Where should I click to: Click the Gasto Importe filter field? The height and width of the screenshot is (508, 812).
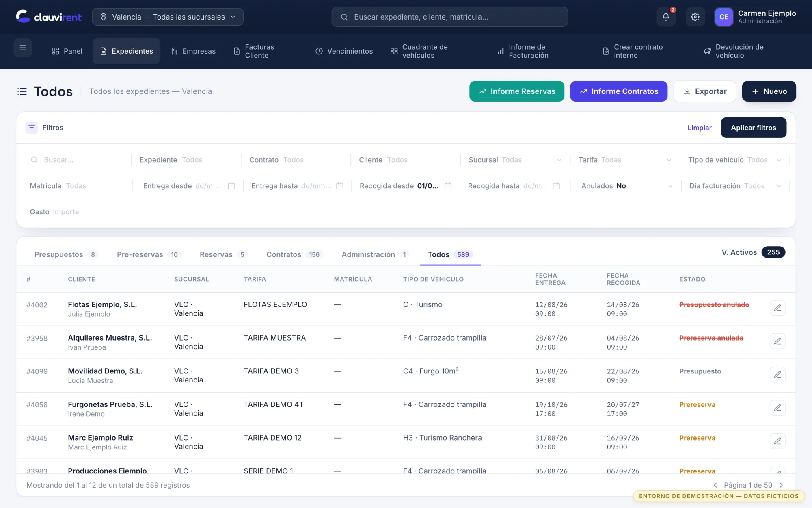(x=77, y=212)
